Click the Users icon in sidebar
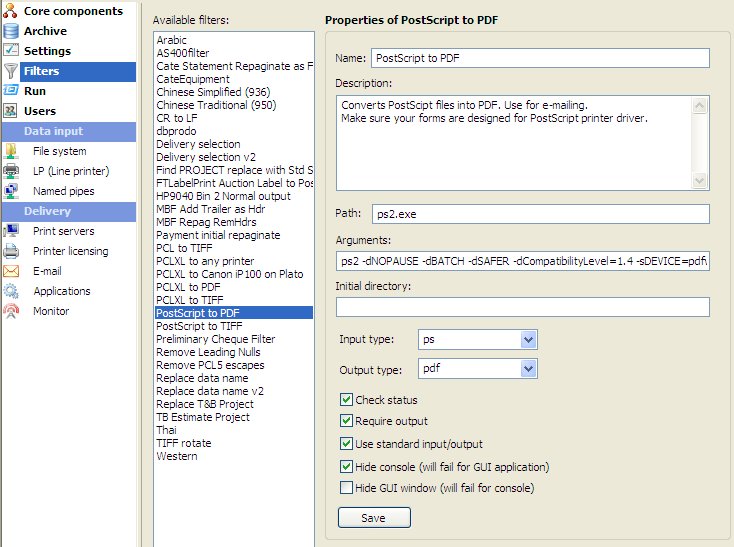 10,111
